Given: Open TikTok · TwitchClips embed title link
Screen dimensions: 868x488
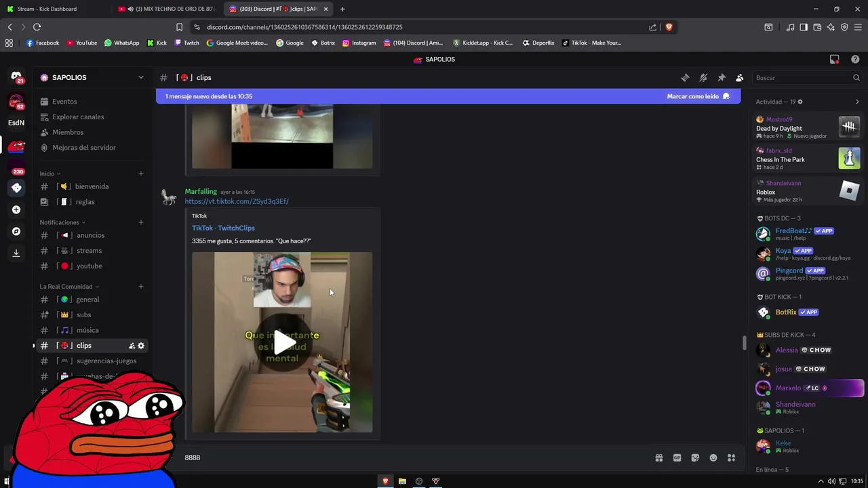Looking at the screenshot, I should pos(223,228).
